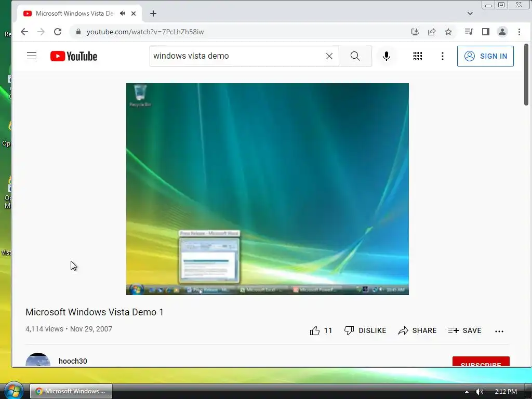Open the YouTube apps grid
The width and height of the screenshot is (532, 399).
tap(418, 56)
